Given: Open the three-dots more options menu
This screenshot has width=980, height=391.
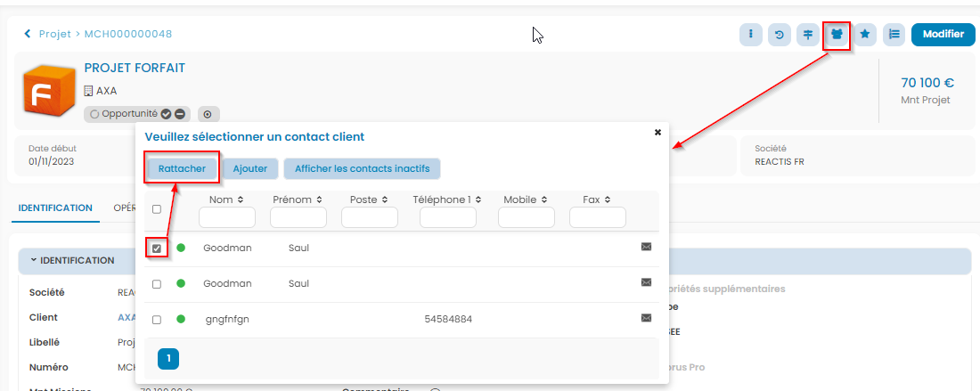Looking at the screenshot, I should pos(750,35).
